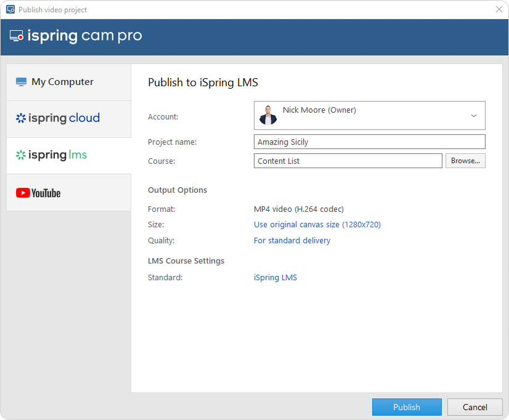This screenshot has width=509, height=420.
Task: Click the green iSpring LMS snowflake icon
Action: (x=21, y=155)
